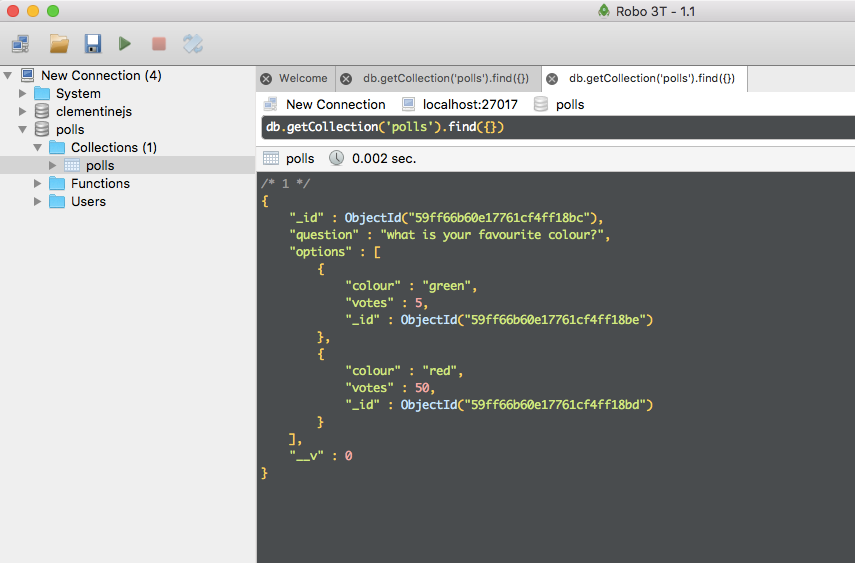Collapse the New Connection tree node
This screenshot has height=563, width=855.
8,75
